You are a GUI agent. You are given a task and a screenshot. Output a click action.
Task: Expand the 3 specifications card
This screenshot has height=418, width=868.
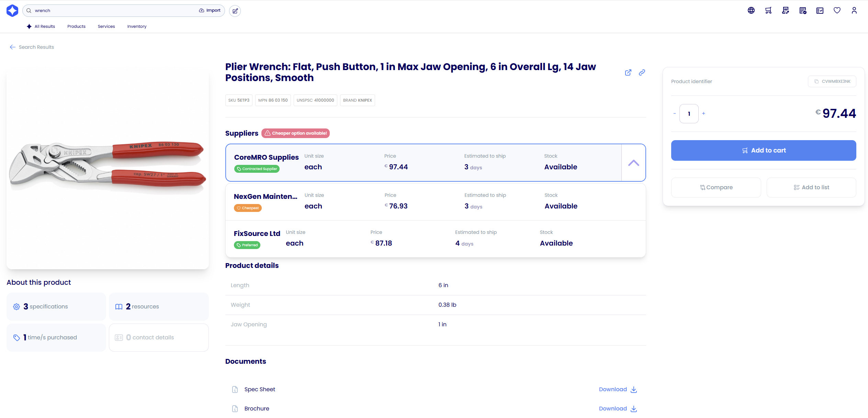point(56,307)
